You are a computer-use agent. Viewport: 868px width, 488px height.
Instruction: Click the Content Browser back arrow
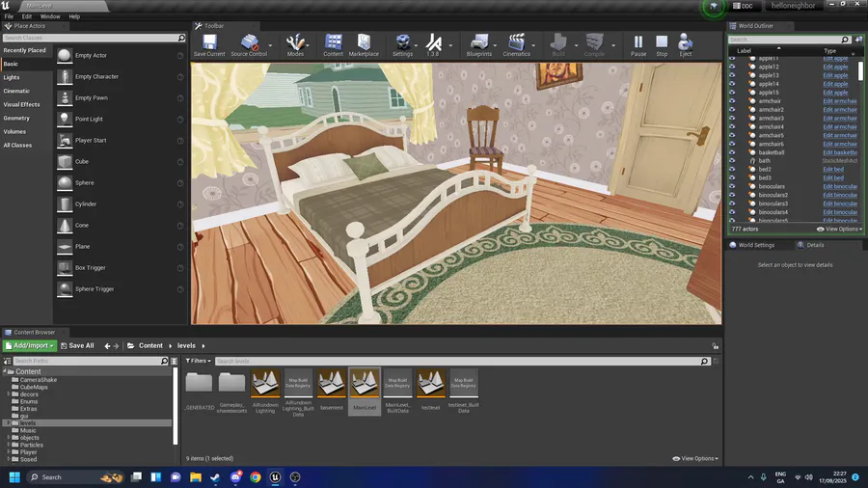point(107,346)
